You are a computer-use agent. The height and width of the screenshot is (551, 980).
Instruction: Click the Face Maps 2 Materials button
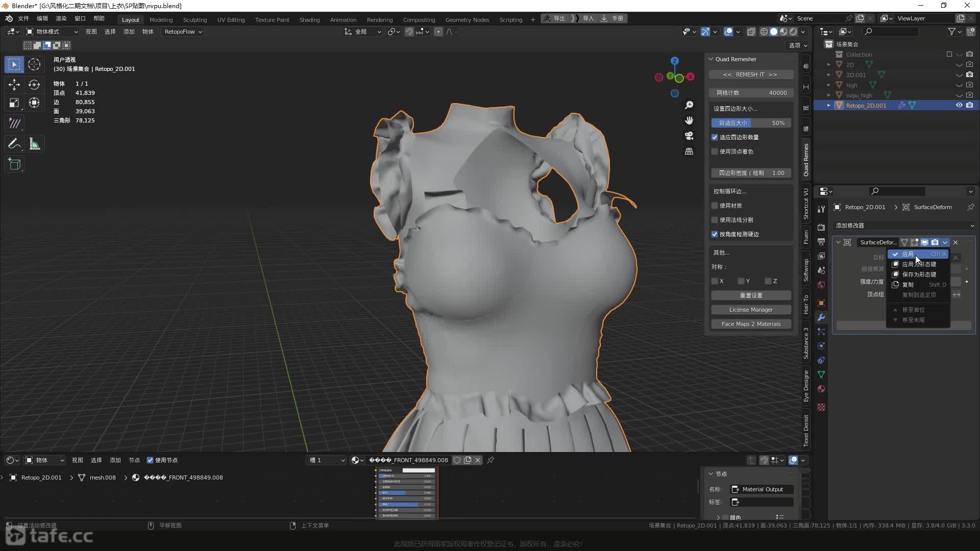coord(751,324)
